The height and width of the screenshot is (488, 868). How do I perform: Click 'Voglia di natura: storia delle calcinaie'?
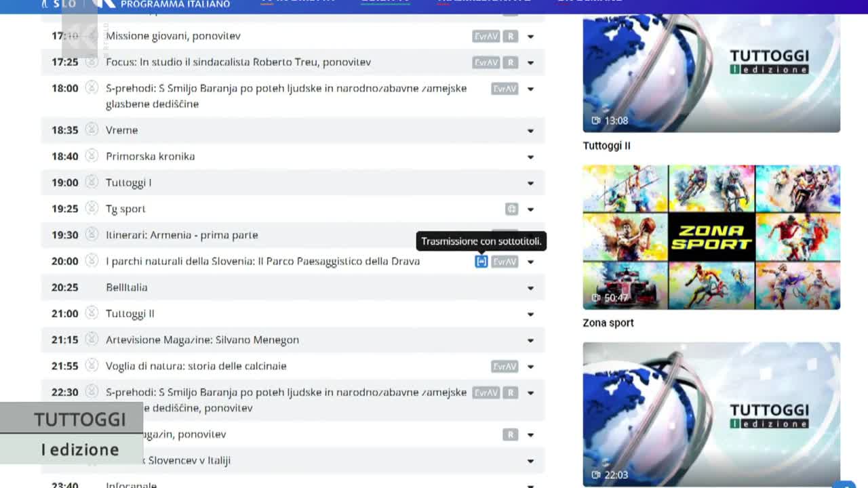coord(196,366)
